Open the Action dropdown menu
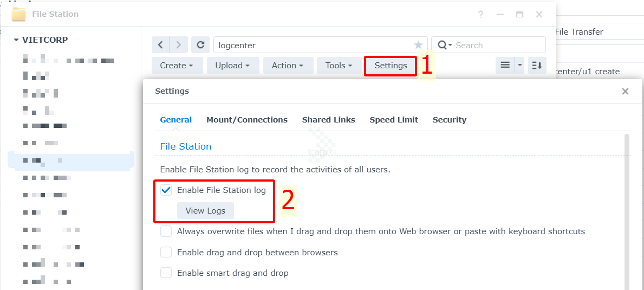644x290 pixels. click(288, 66)
